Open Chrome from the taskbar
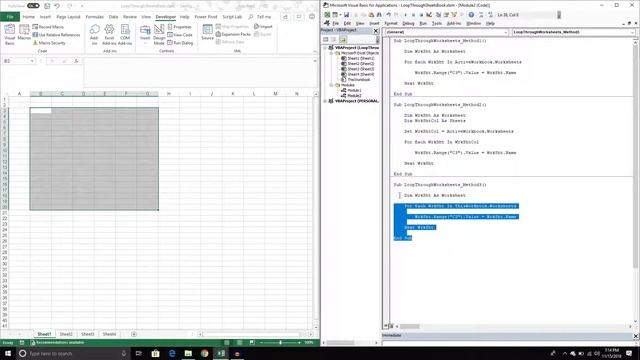This screenshot has height=360, width=640. 204,353
